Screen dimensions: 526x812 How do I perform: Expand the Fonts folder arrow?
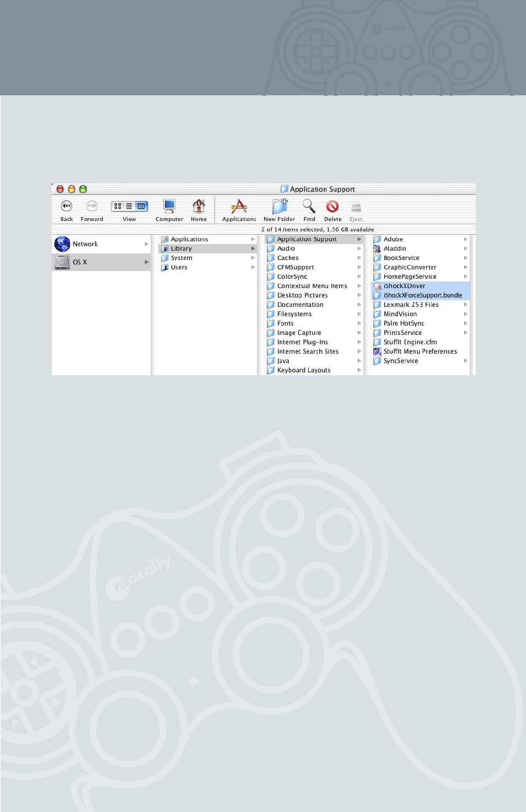(359, 323)
